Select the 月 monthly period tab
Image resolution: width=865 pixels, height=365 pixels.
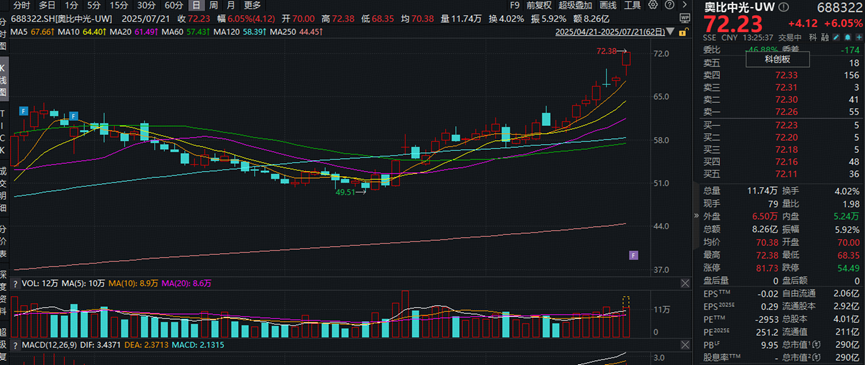pyautogui.click(x=231, y=6)
